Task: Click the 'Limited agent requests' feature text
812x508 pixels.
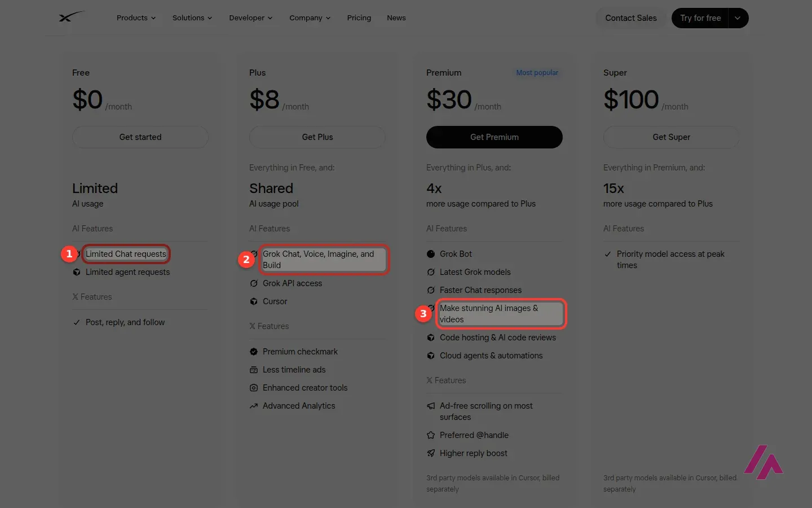Action: [127, 272]
